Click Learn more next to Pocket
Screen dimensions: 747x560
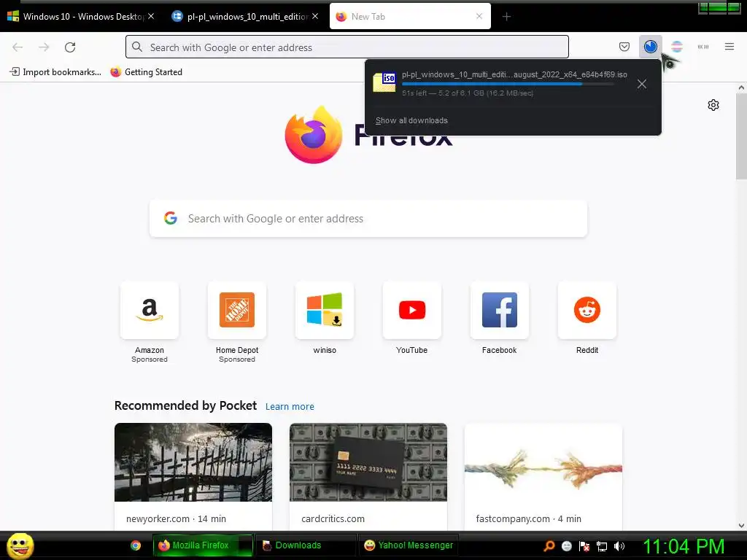pos(290,407)
